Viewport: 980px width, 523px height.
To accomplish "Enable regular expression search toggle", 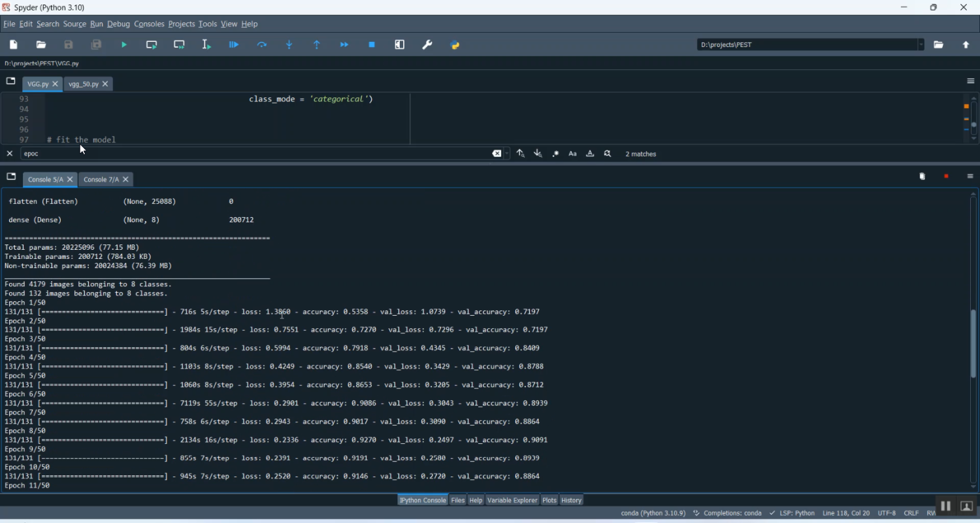I will pyautogui.click(x=556, y=154).
